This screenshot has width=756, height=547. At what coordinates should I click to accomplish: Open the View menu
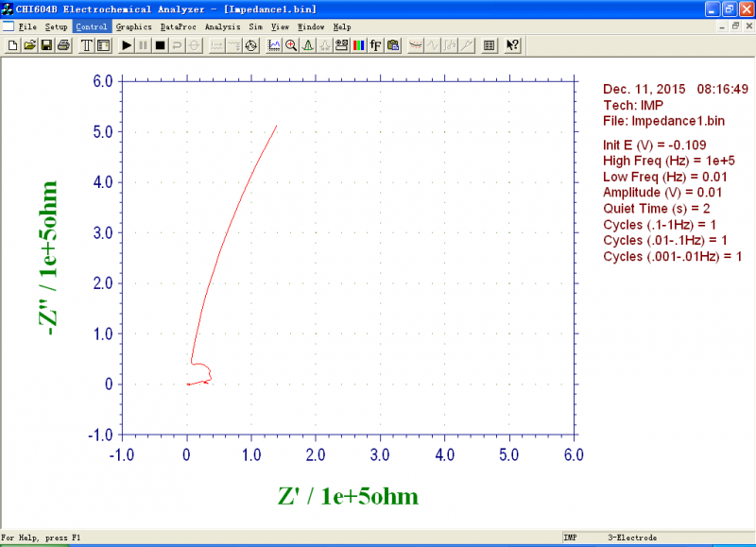280,27
